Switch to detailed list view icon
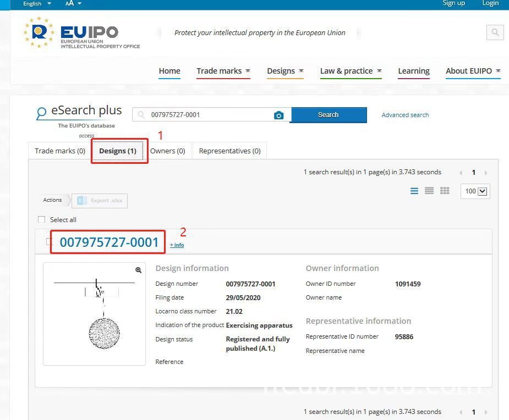This screenshot has height=420, width=509. pyautogui.click(x=414, y=191)
